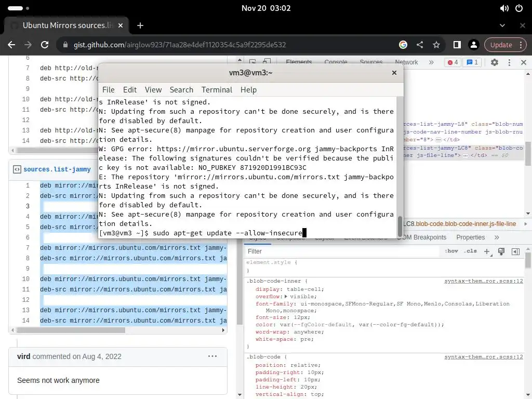Open the sources.list-jammy file link

tap(57, 169)
